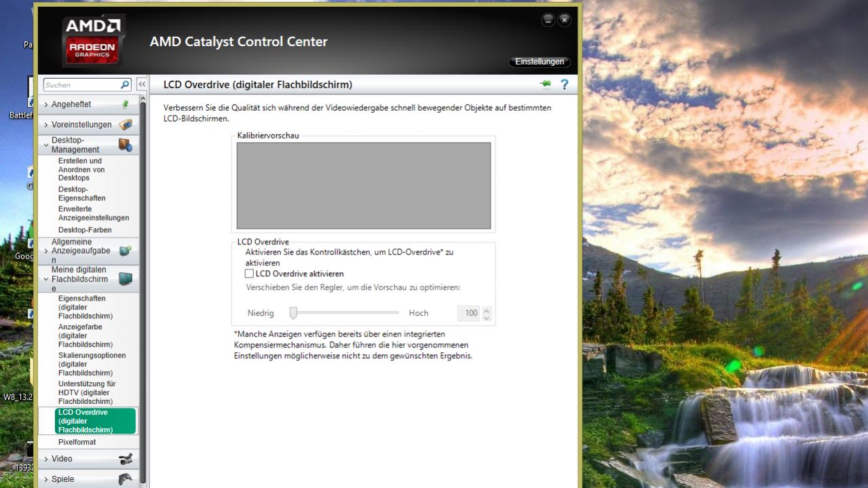This screenshot has height=488, width=868.
Task: Click the Video camera icon
Action: (125, 459)
